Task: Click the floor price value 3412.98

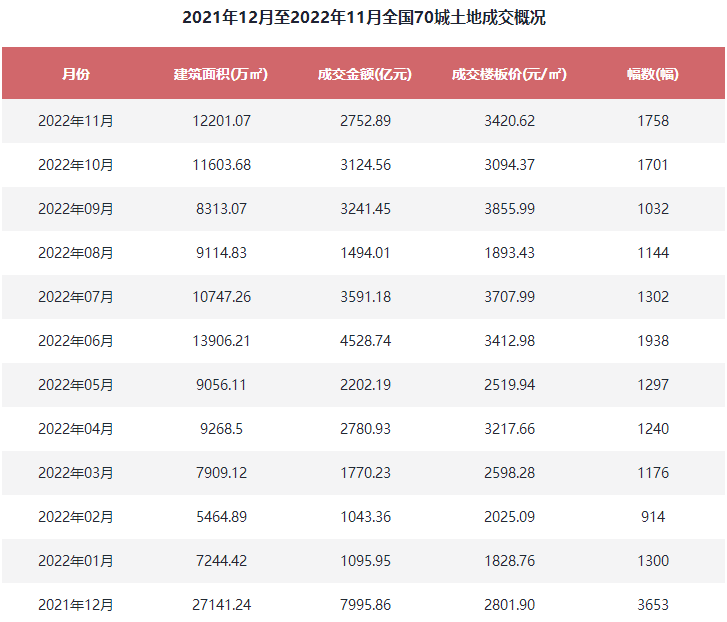Action: pos(510,341)
